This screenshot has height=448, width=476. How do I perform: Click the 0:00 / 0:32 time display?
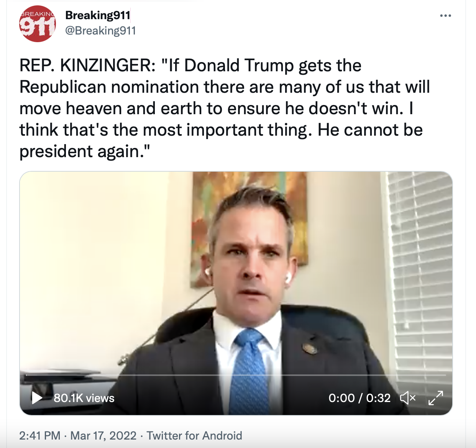coord(359,398)
